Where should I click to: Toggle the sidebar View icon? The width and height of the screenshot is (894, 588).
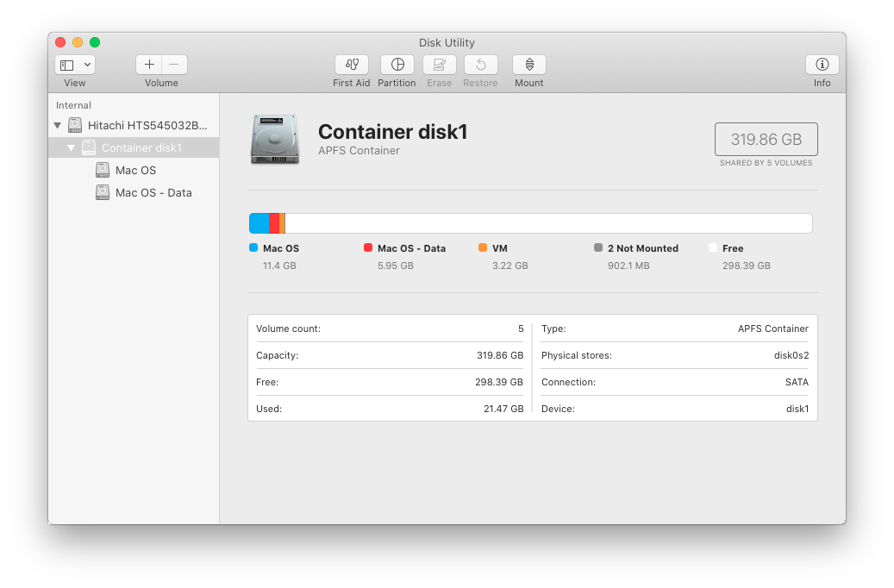tap(67, 65)
